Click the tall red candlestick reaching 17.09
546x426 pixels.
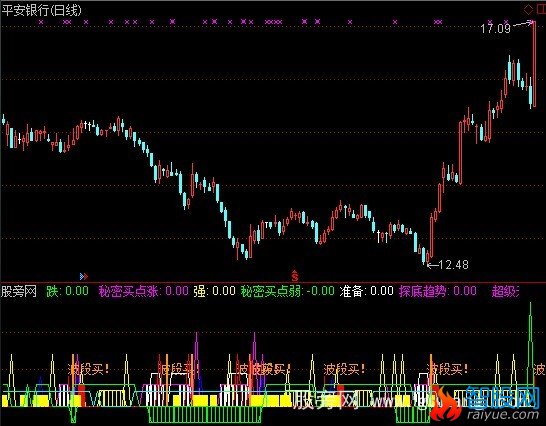tap(534, 64)
